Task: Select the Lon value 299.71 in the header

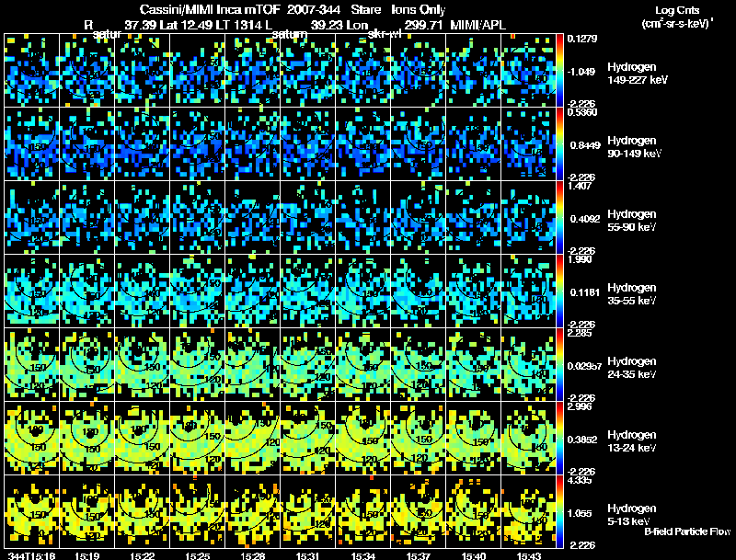Action: (x=423, y=25)
